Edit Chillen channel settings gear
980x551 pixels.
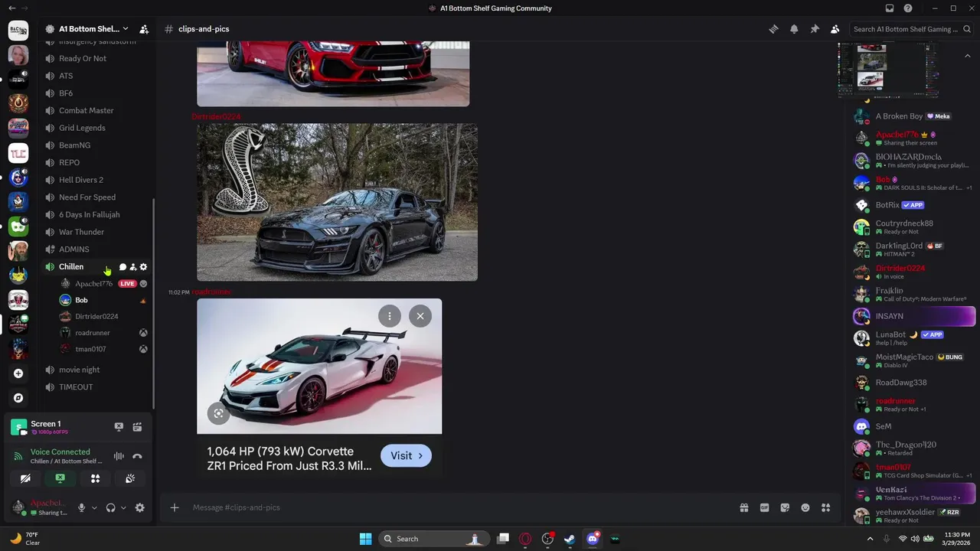[x=143, y=267]
